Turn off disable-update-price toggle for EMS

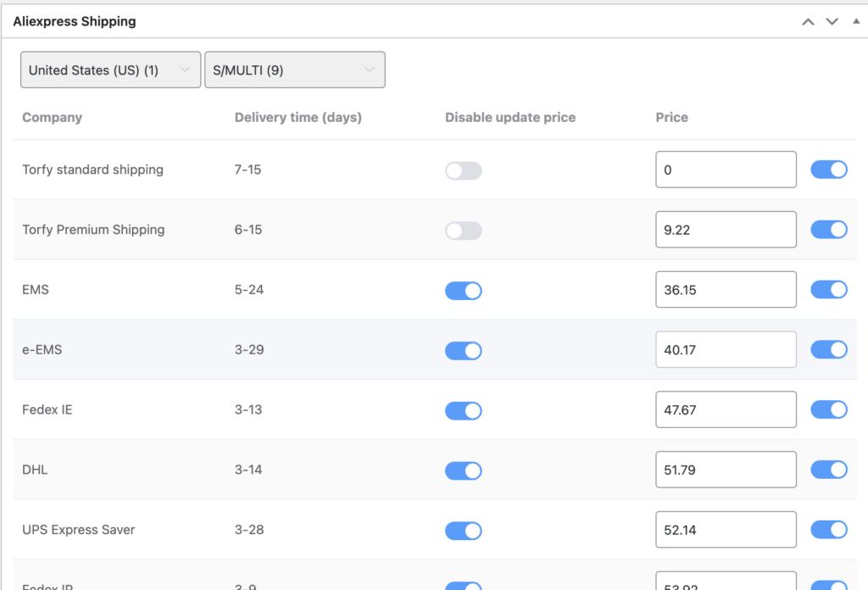coord(464,291)
